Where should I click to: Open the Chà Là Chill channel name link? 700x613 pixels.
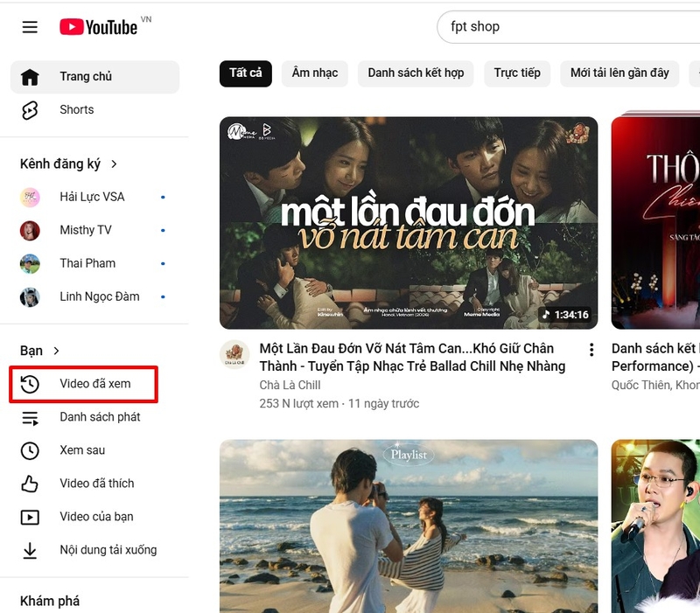pos(290,385)
